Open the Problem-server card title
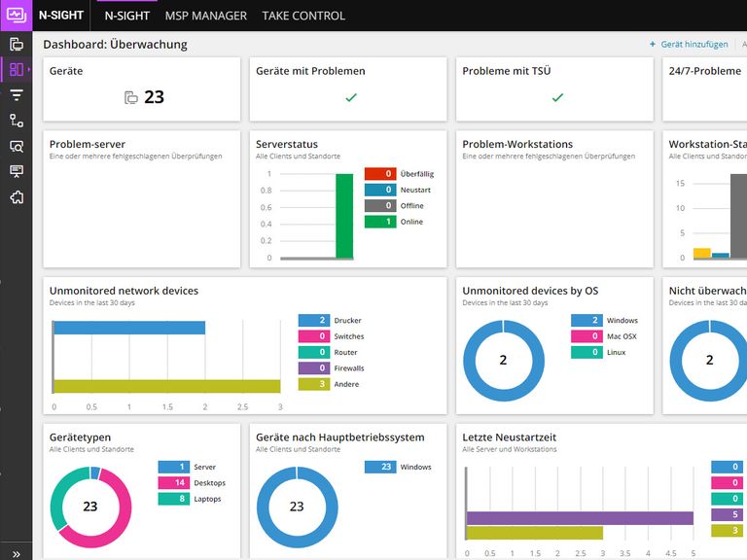Image resolution: width=747 pixels, height=560 pixels. (88, 144)
